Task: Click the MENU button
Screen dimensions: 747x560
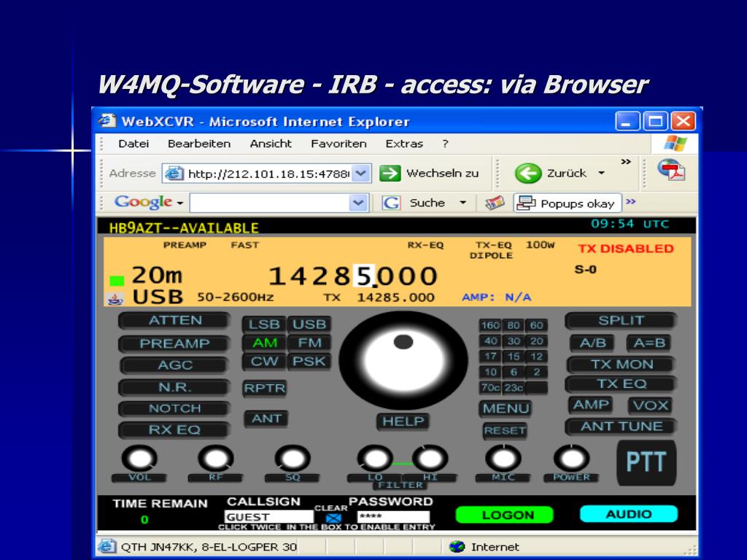Action: coord(506,408)
